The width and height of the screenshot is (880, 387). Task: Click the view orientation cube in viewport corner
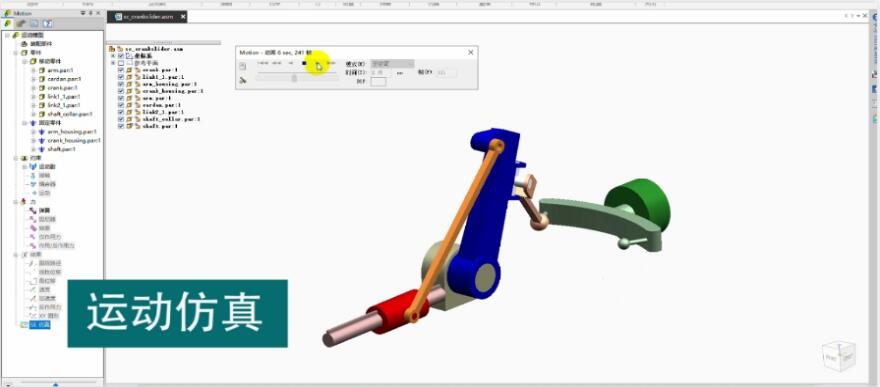click(x=838, y=356)
